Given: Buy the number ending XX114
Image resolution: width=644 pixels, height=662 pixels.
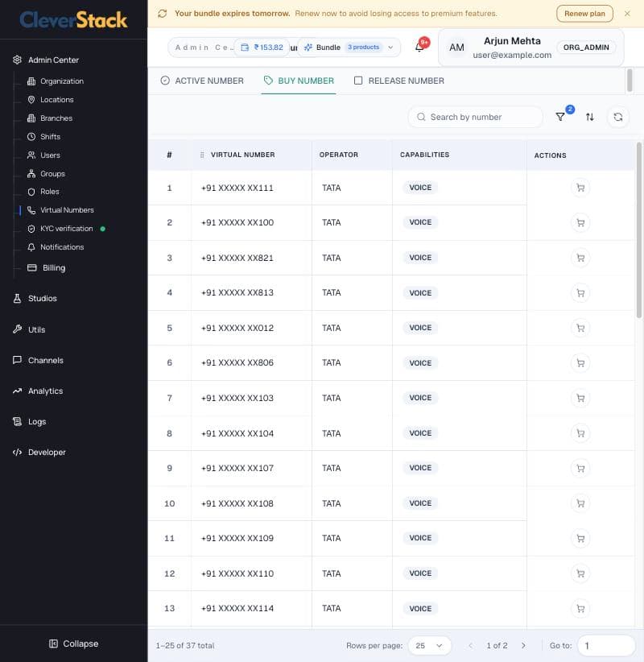Looking at the screenshot, I should pos(580,608).
